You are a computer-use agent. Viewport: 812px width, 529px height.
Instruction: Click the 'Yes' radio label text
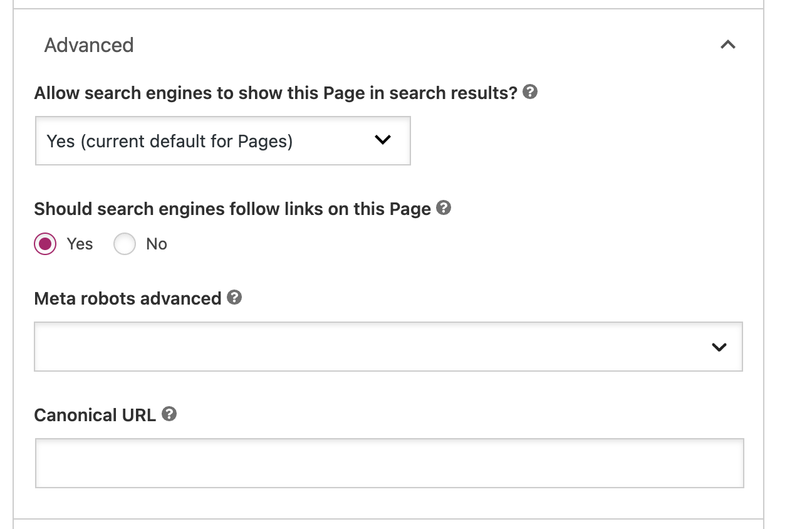tap(80, 244)
